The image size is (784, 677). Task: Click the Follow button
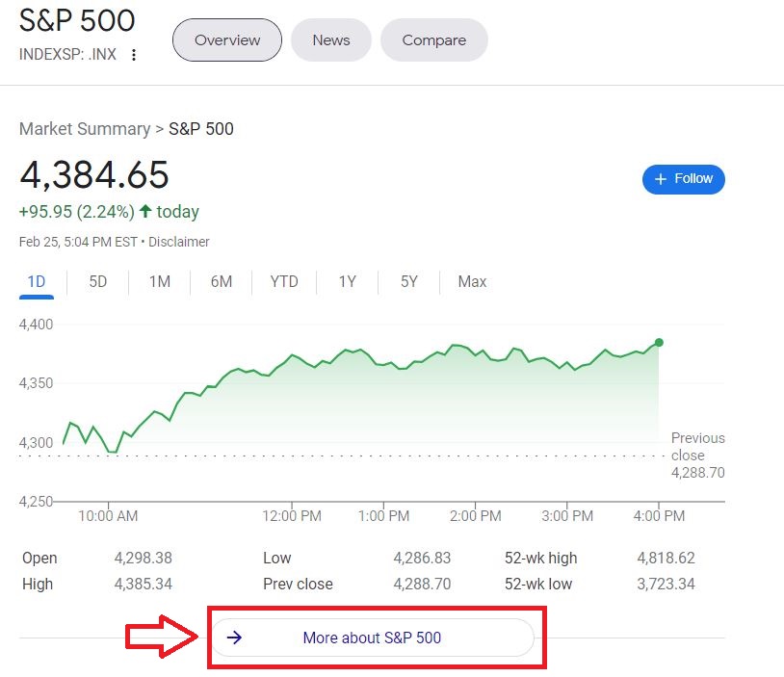coord(684,179)
